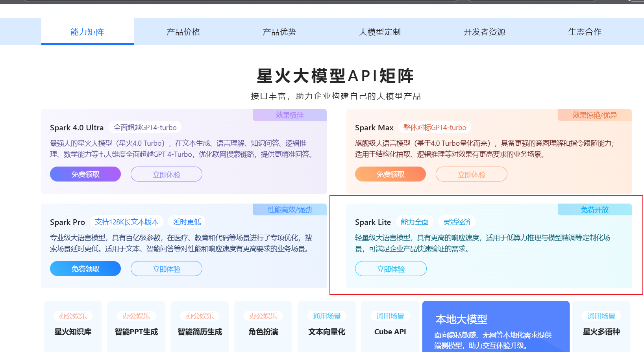The height and width of the screenshot is (352, 644).
Task: Open the Cube API card
Action: click(x=390, y=326)
